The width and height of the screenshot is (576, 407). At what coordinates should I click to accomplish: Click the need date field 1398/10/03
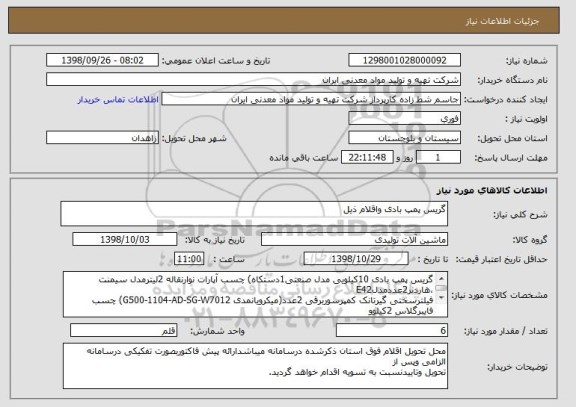point(125,239)
